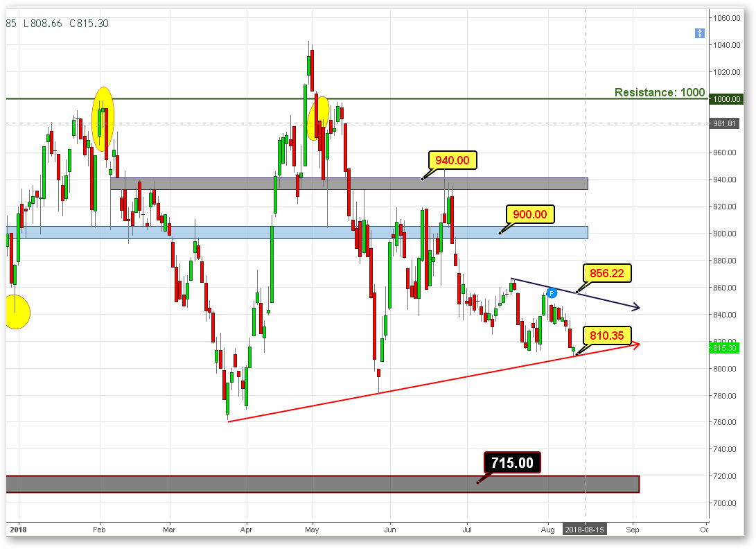
Task: Click the 810.35 trendline price label
Action: point(606,335)
